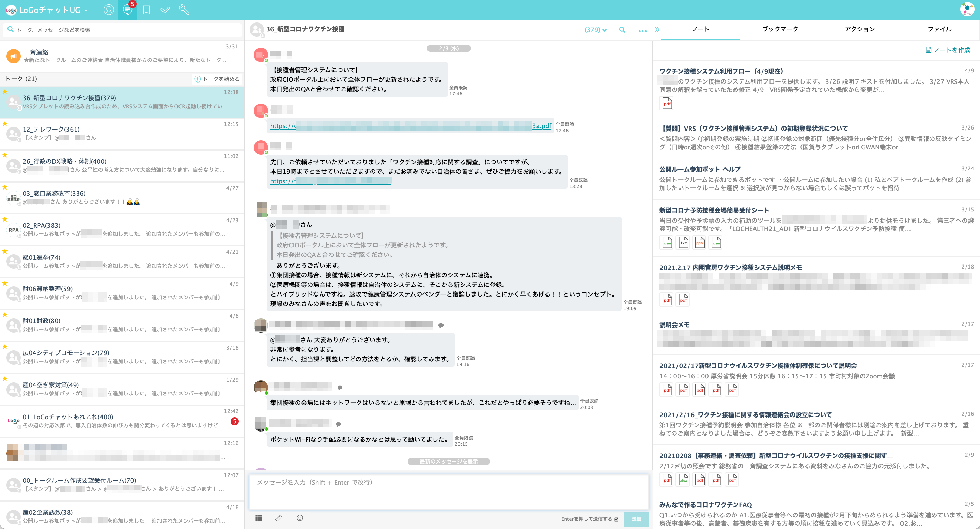Image resolution: width=980 pixels, height=529 pixels.
Task: Switch to the ノート tab
Action: point(700,29)
